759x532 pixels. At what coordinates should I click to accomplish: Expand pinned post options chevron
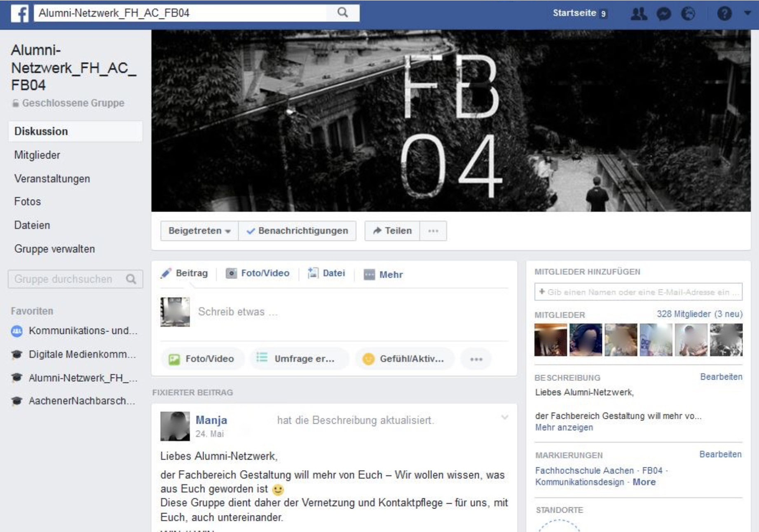[x=504, y=418]
